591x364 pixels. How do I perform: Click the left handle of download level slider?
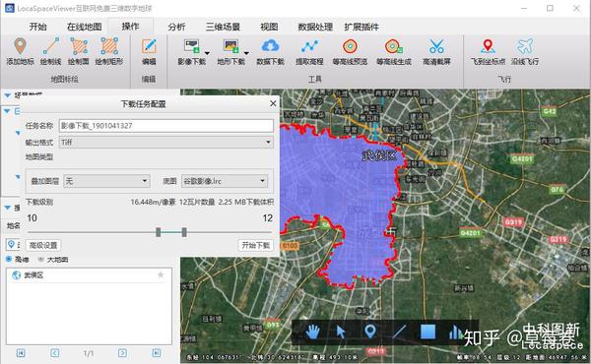[159, 232]
